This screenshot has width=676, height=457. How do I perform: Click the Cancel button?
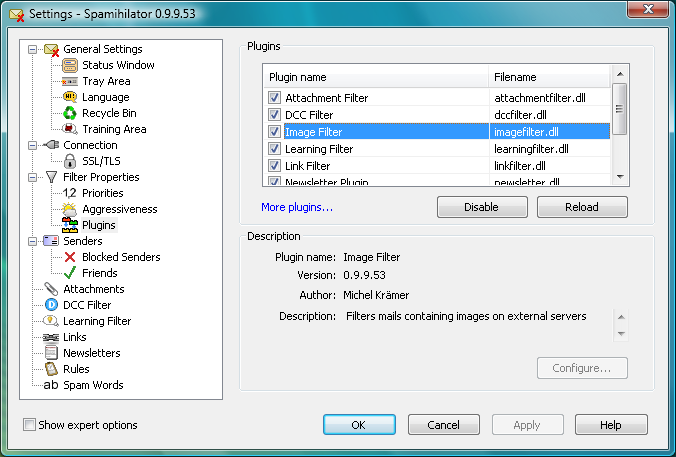444,425
